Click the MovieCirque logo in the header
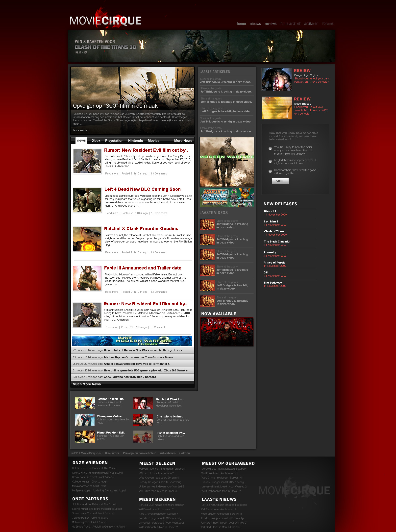 click(x=106, y=21)
